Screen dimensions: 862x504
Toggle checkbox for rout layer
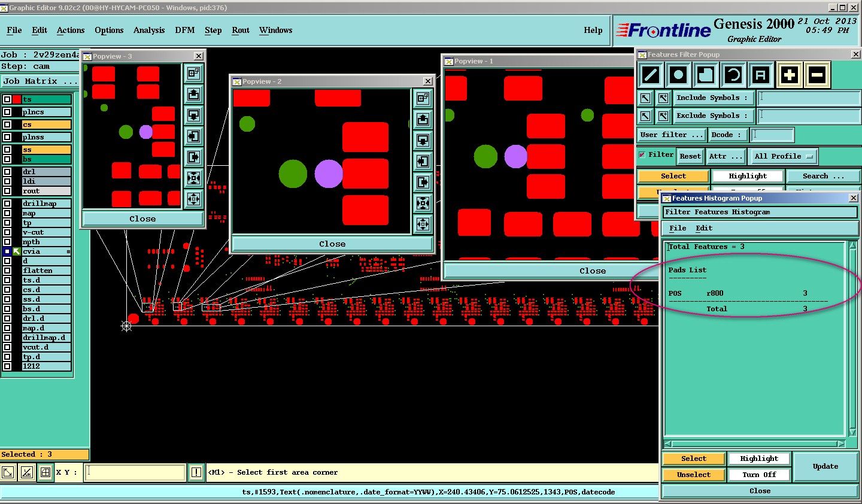(x=7, y=191)
